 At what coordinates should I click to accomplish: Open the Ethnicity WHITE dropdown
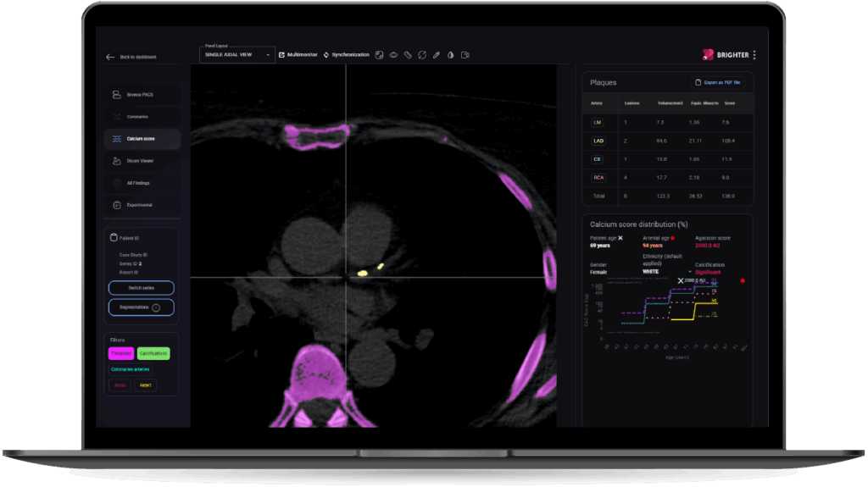click(x=667, y=272)
